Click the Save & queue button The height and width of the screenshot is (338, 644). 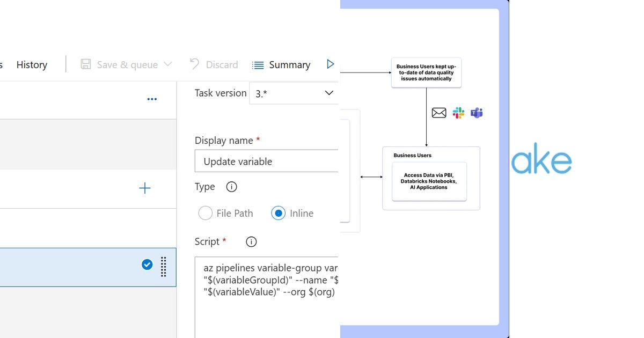[x=127, y=64]
